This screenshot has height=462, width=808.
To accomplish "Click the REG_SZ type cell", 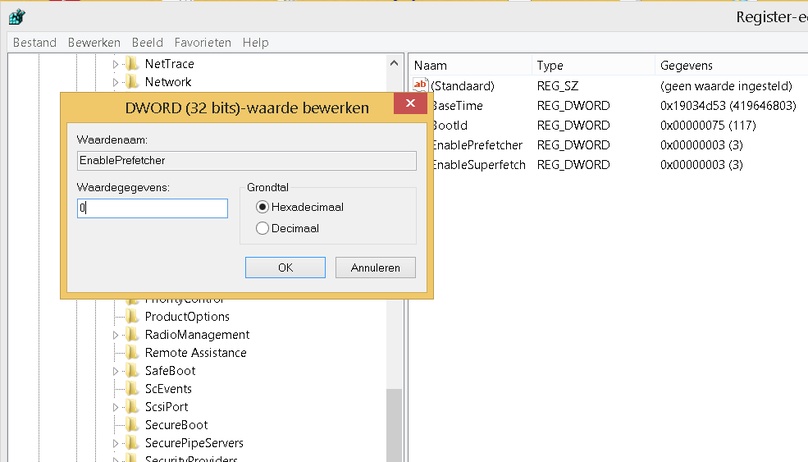I will pos(558,86).
